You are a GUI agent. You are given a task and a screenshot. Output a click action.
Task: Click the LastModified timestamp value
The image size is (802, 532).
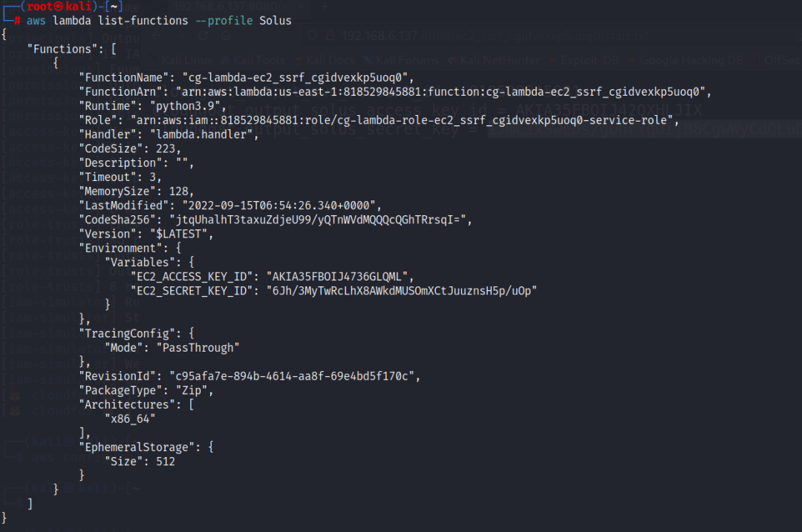pos(284,206)
